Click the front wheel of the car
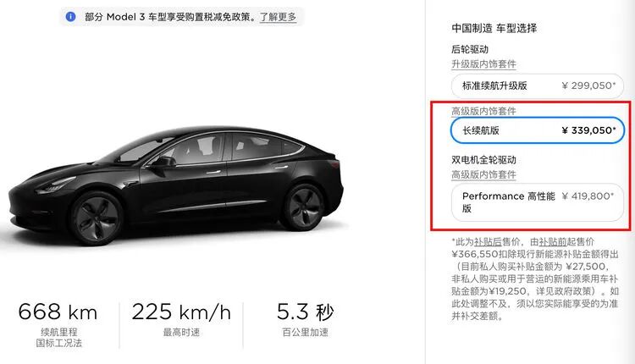The image size is (635, 364). pyautogui.click(x=96, y=219)
